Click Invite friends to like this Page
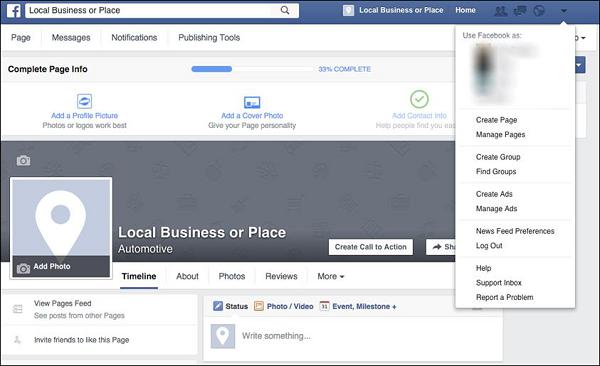This screenshot has height=366, width=600. click(82, 340)
